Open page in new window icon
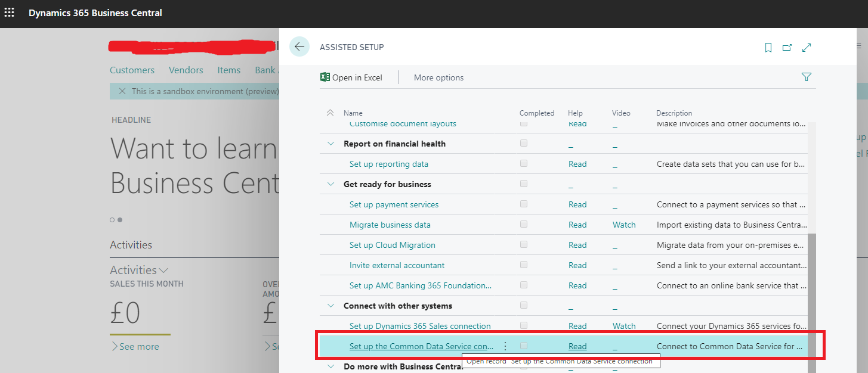868x373 pixels. coord(787,48)
